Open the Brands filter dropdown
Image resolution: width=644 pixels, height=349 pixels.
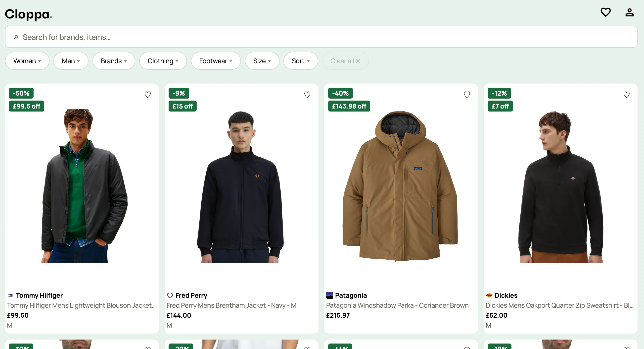pyautogui.click(x=114, y=61)
